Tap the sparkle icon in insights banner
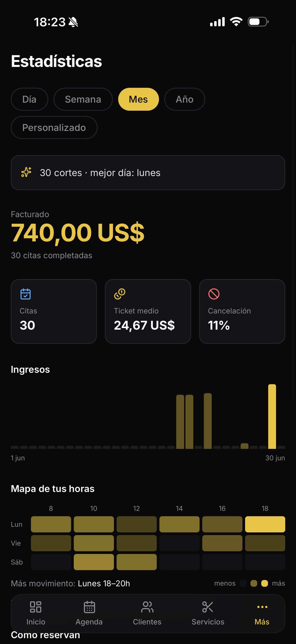This screenshot has height=644, width=296. point(26,172)
